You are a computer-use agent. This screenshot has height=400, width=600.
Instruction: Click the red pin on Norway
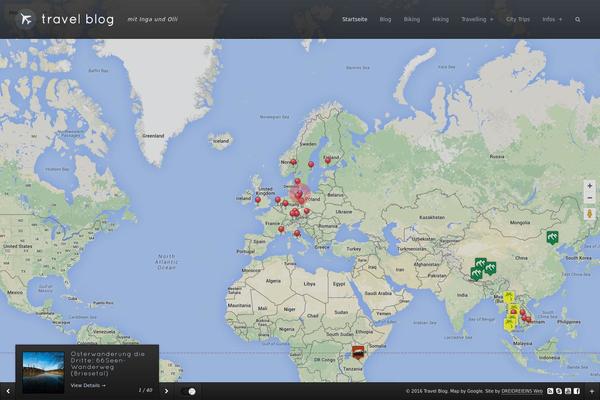[293, 163]
